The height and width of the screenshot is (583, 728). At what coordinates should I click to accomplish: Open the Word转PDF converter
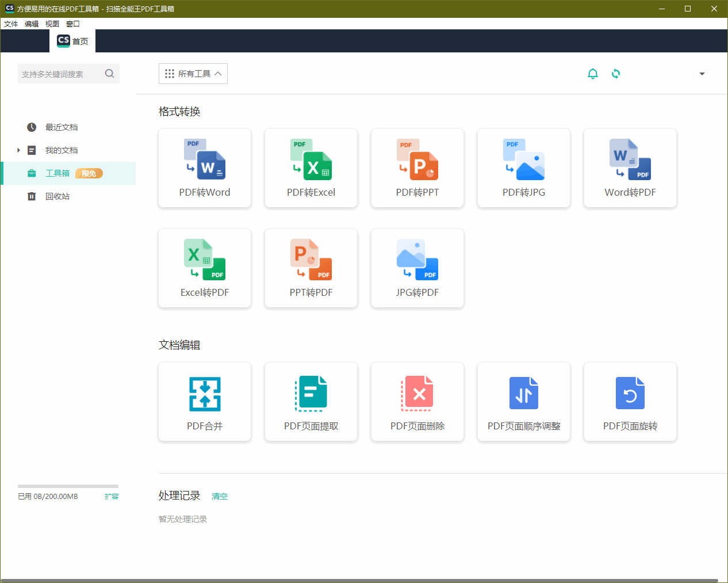click(x=630, y=168)
